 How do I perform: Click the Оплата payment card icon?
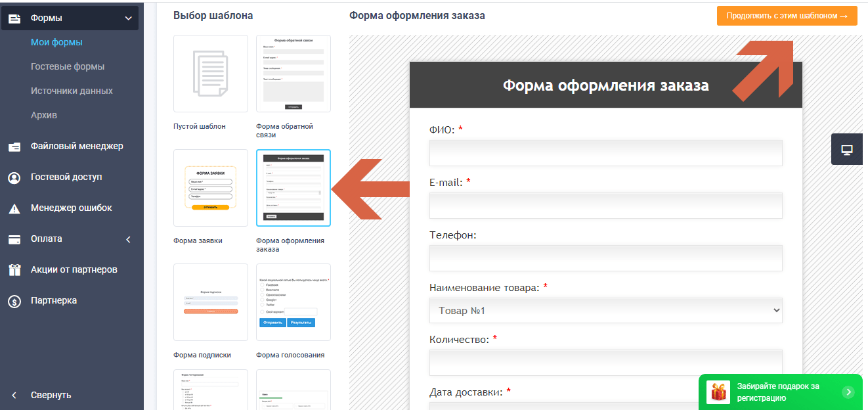click(14, 239)
